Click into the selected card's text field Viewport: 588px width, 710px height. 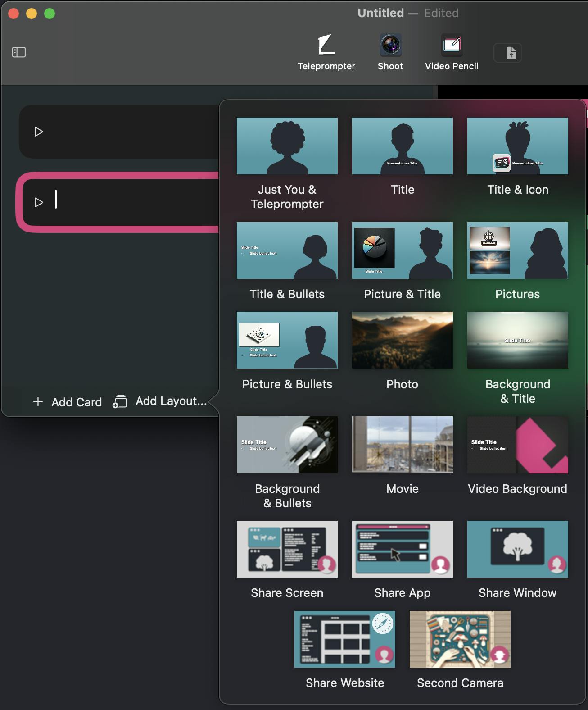coord(135,200)
